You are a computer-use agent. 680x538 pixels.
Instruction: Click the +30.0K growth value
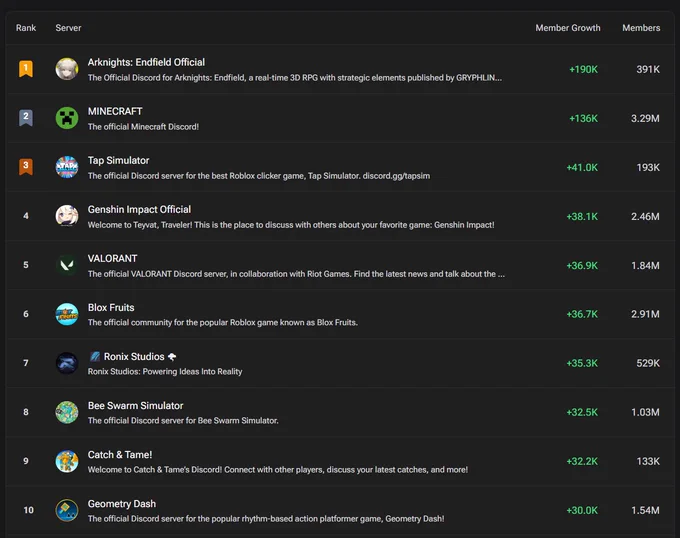point(582,510)
